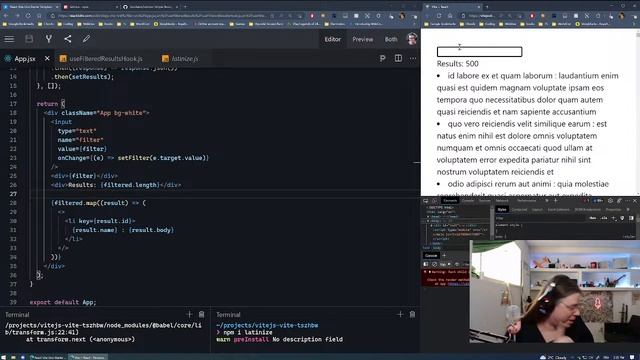Toggle device emulation in DevTools

pos(435,201)
